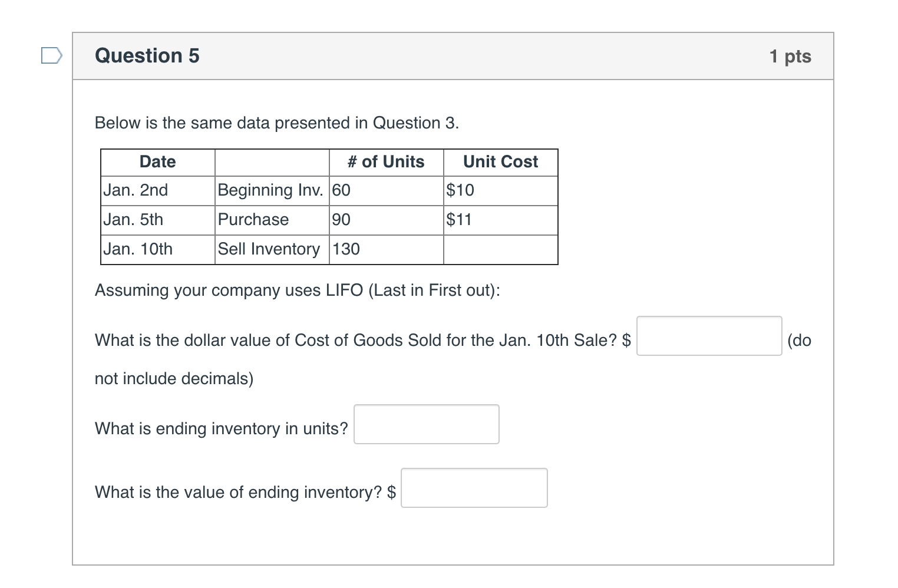This screenshot has height=588, width=898.
Task: Click the LIFO assumption text line
Action: pyautogui.click(x=298, y=290)
